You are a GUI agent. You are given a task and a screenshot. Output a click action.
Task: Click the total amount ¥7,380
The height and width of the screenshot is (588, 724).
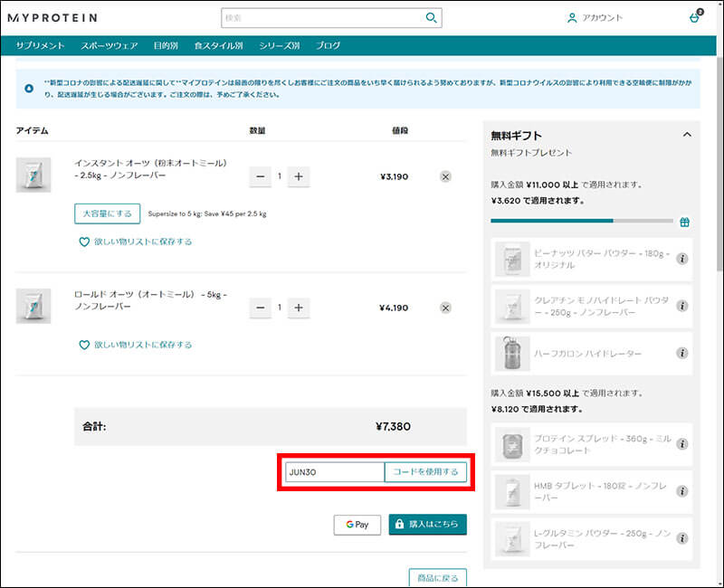click(393, 426)
